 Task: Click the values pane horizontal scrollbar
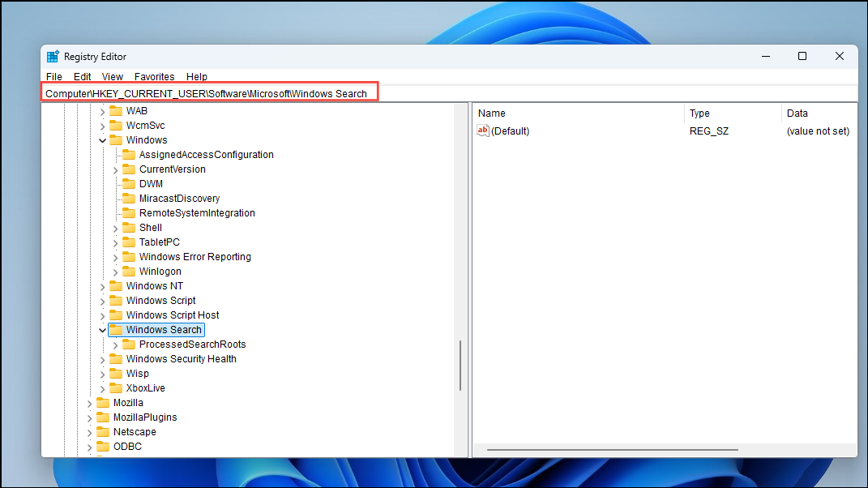click(612, 450)
